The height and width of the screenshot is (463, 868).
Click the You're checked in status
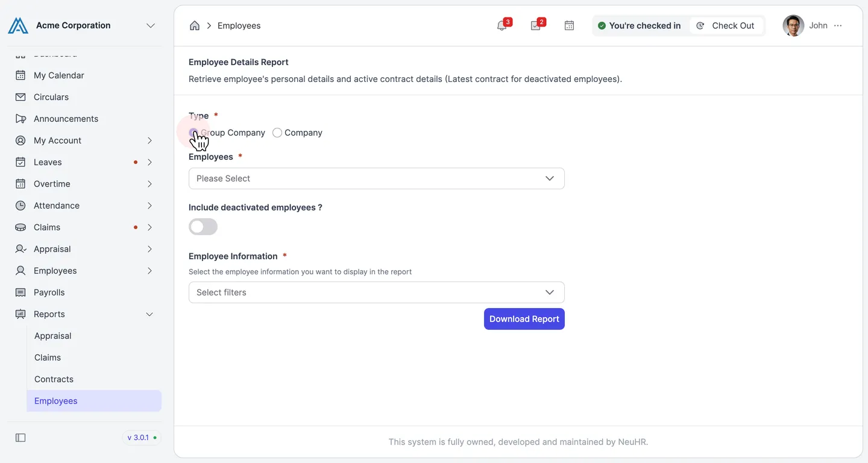(640, 25)
